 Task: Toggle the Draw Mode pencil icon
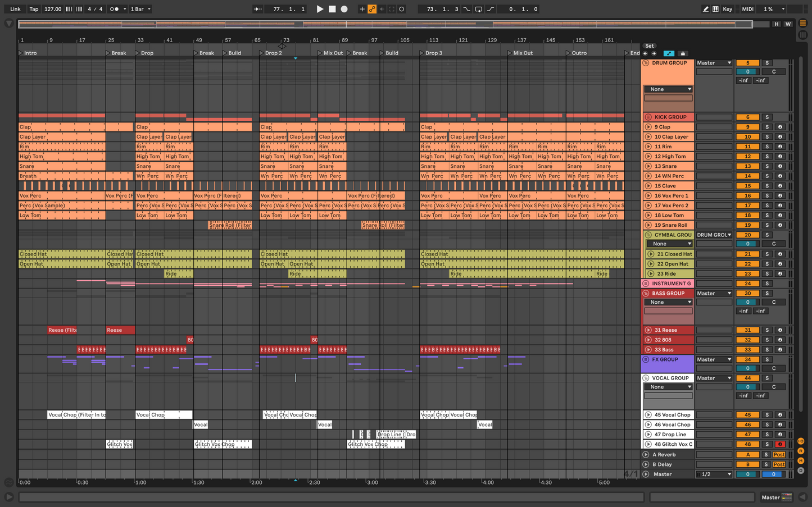click(706, 9)
